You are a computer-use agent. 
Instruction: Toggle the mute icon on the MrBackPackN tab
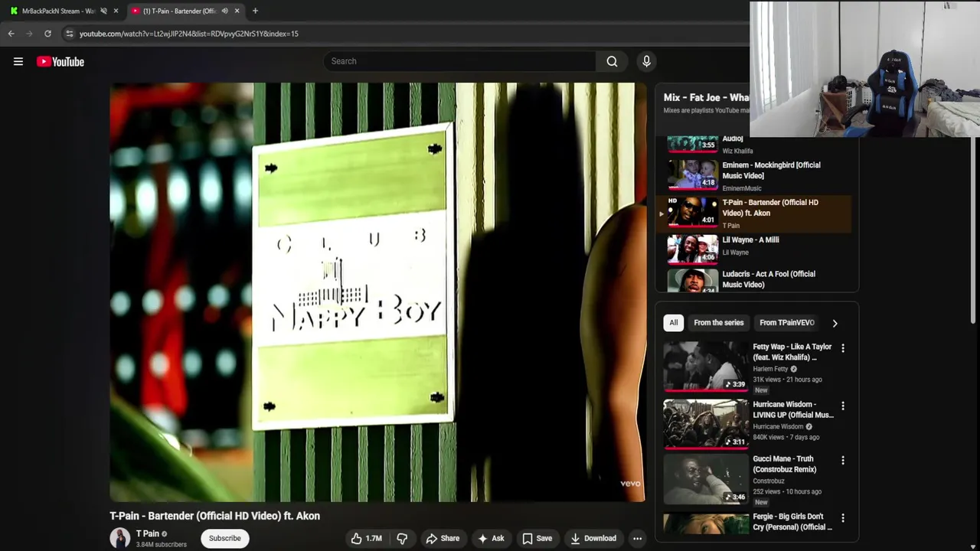[x=103, y=11]
